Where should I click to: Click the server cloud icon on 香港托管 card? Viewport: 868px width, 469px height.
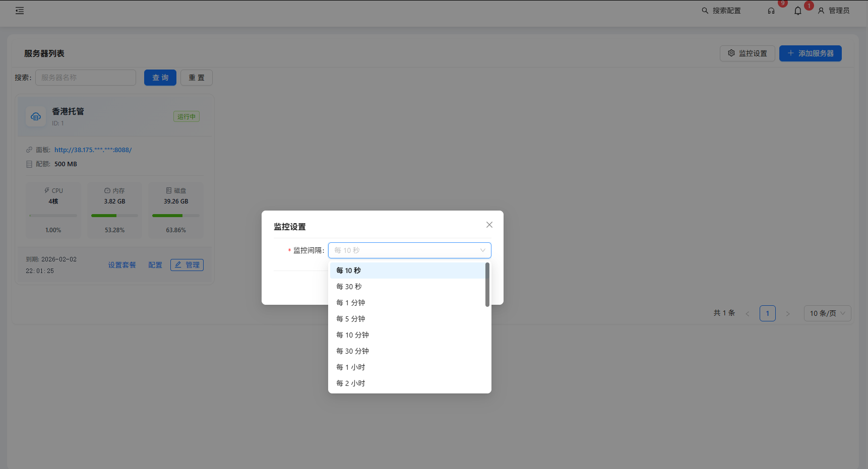36,116
